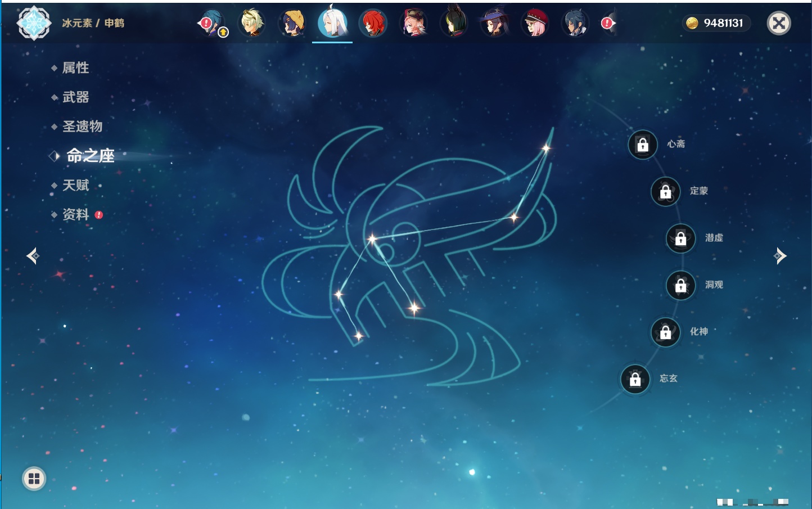This screenshot has width=812, height=509.
Task: Select the character wearing a purple witch hat
Action: tap(494, 23)
